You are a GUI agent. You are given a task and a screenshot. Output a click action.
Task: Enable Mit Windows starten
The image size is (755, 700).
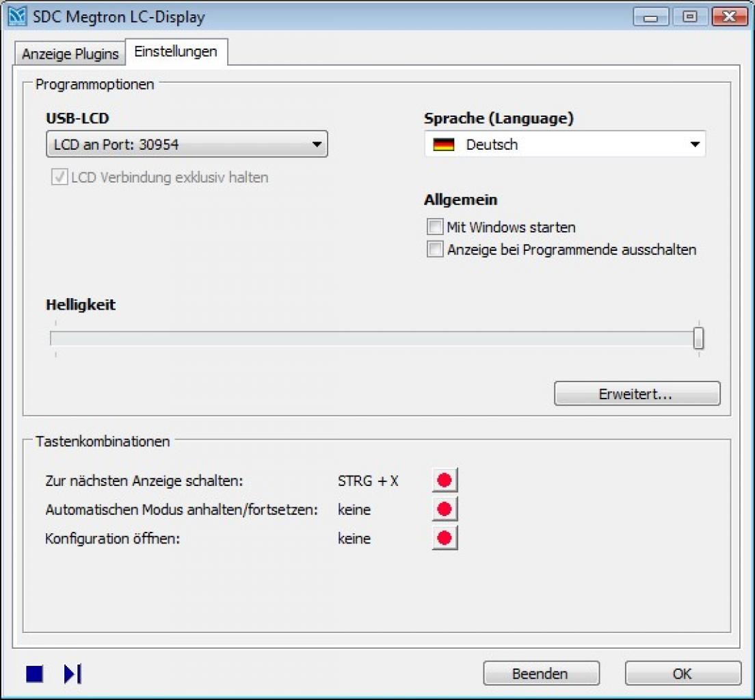pos(435,227)
